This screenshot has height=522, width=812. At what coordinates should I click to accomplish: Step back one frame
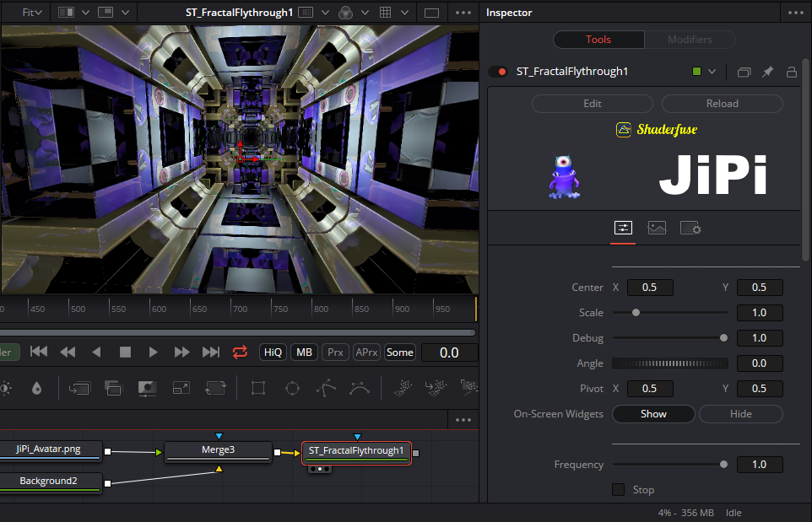click(68, 352)
